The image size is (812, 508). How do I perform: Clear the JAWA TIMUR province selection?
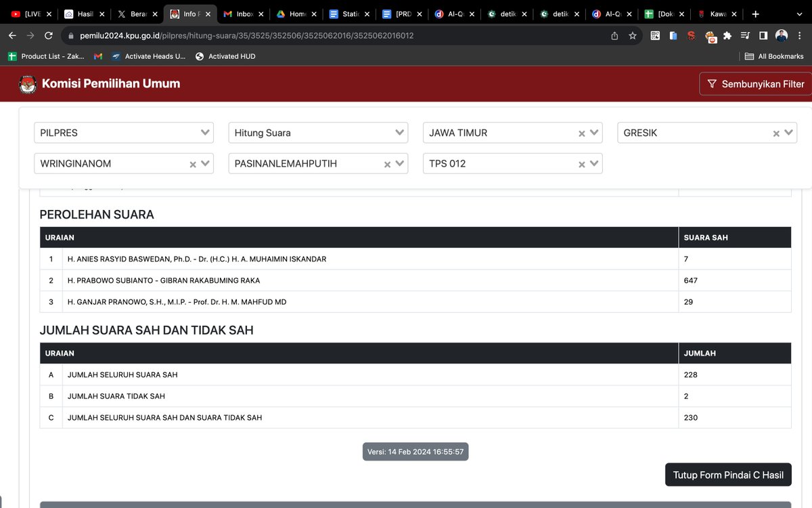[582, 133]
